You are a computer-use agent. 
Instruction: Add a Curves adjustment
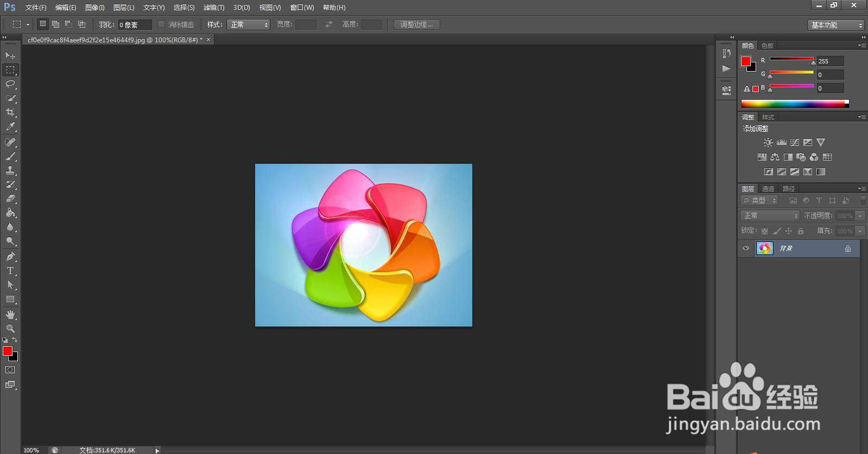click(x=795, y=143)
